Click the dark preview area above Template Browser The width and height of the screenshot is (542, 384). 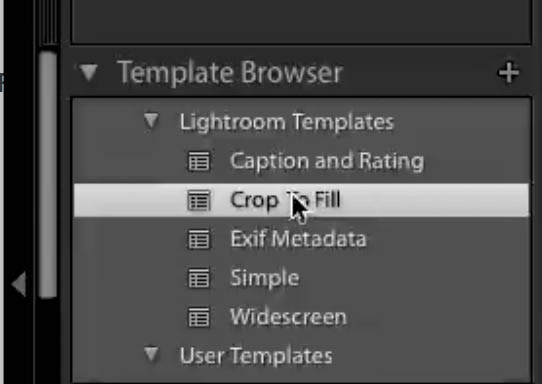coord(301,21)
